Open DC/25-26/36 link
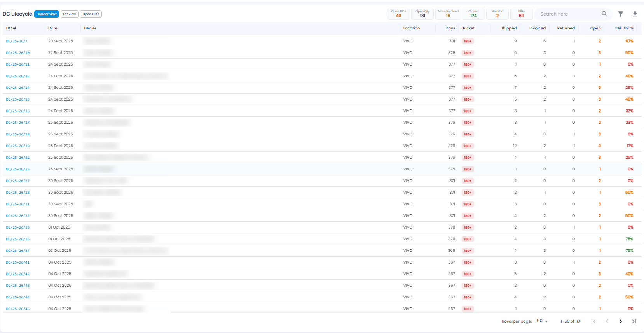The height and width of the screenshot is (333, 644). [18, 239]
